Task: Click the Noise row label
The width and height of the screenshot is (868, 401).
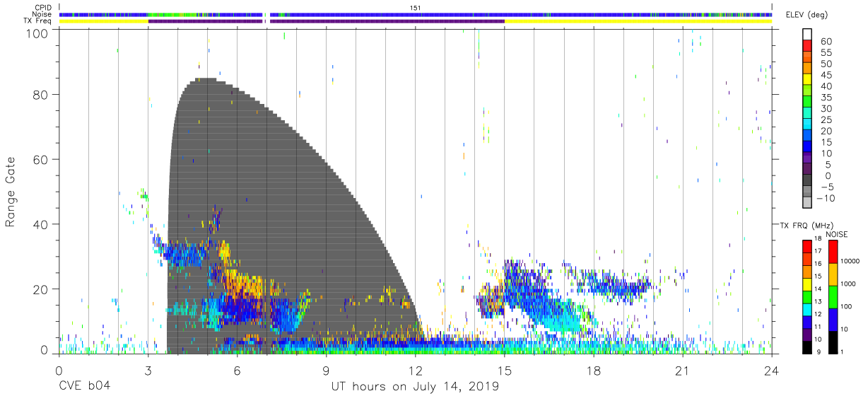Action: coord(43,14)
